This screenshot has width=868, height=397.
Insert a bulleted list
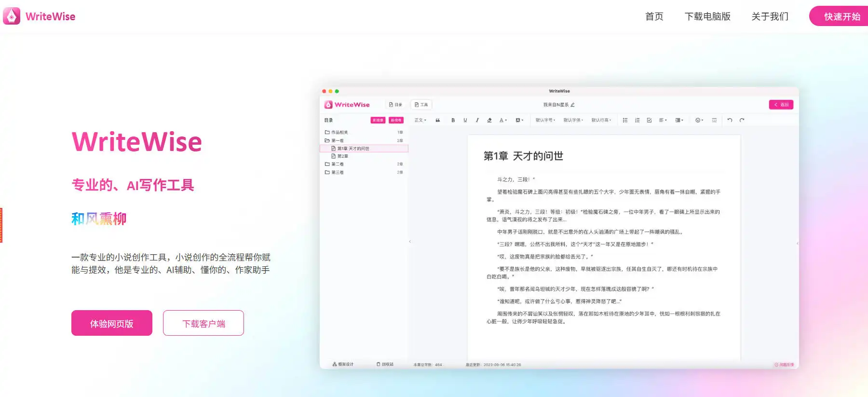[625, 120]
